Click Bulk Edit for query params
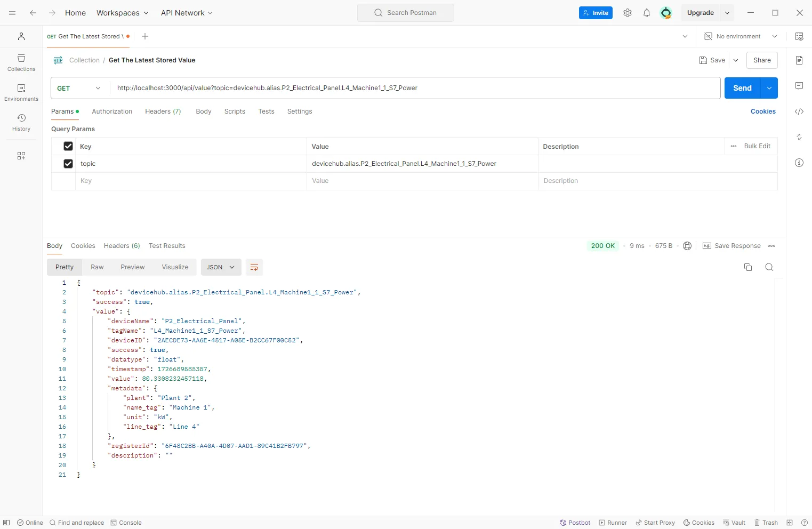812x529 pixels. (757, 146)
